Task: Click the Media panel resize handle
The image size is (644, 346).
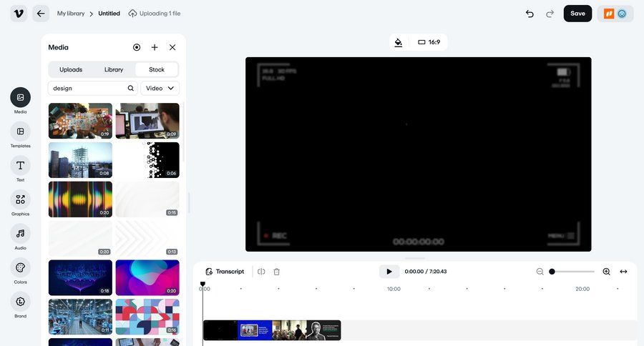Action: coord(189,203)
